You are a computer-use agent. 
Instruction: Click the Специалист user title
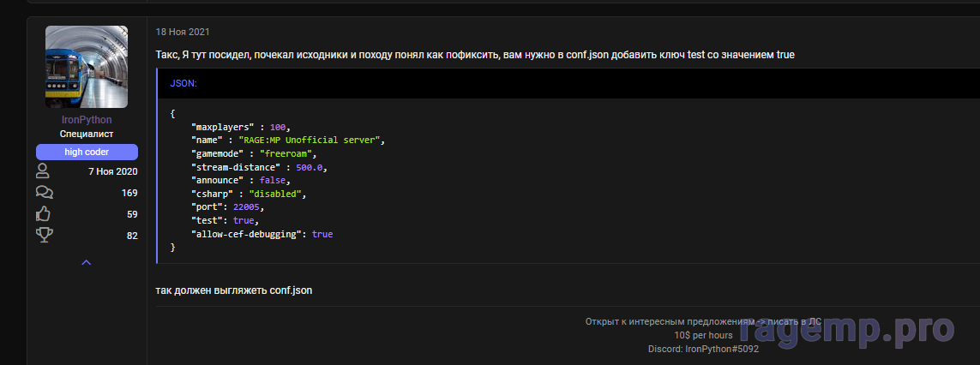click(x=87, y=135)
